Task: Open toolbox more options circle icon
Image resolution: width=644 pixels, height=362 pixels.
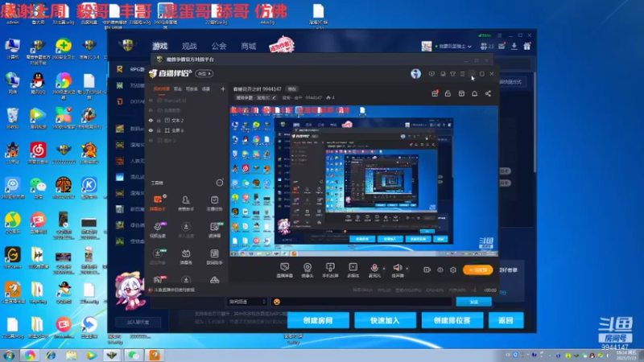Action: pyautogui.click(x=220, y=183)
